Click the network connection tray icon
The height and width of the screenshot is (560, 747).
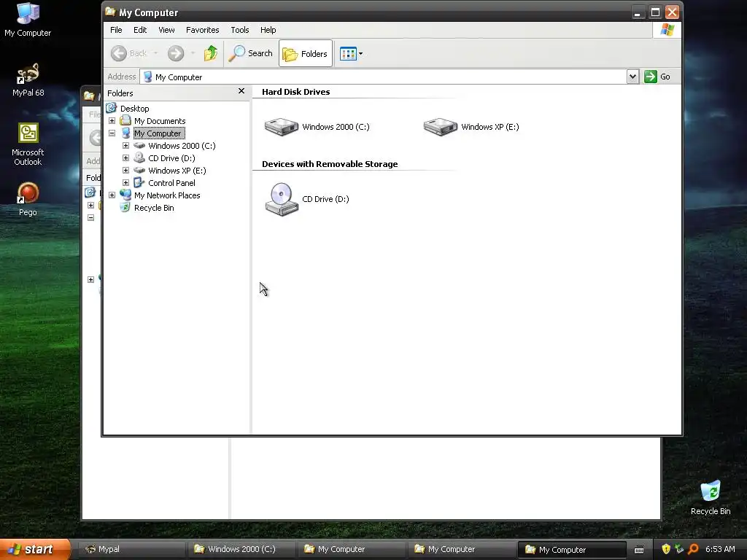coord(679,549)
